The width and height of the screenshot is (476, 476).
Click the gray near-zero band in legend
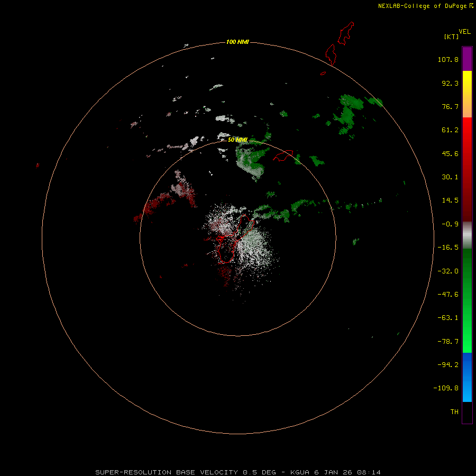tap(467, 235)
